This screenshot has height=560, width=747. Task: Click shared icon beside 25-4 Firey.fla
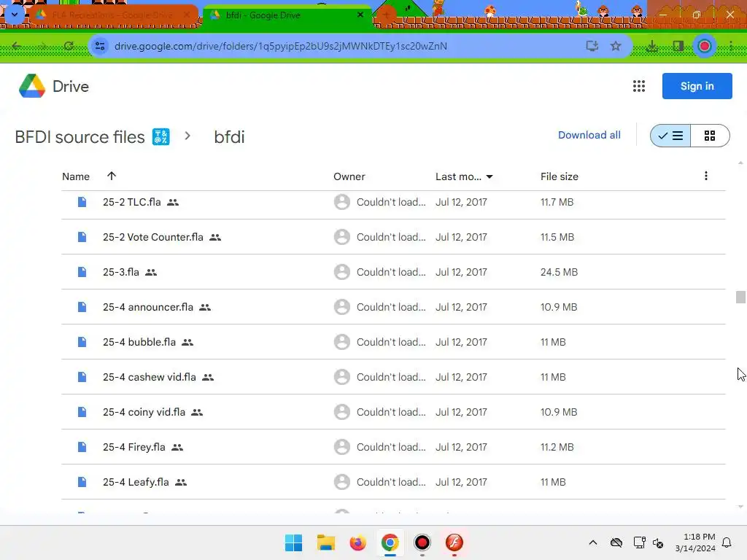click(x=177, y=448)
